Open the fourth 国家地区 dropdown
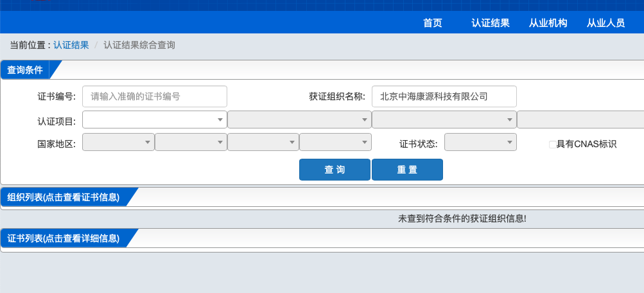The height and width of the screenshot is (293, 644). (336, 142)
